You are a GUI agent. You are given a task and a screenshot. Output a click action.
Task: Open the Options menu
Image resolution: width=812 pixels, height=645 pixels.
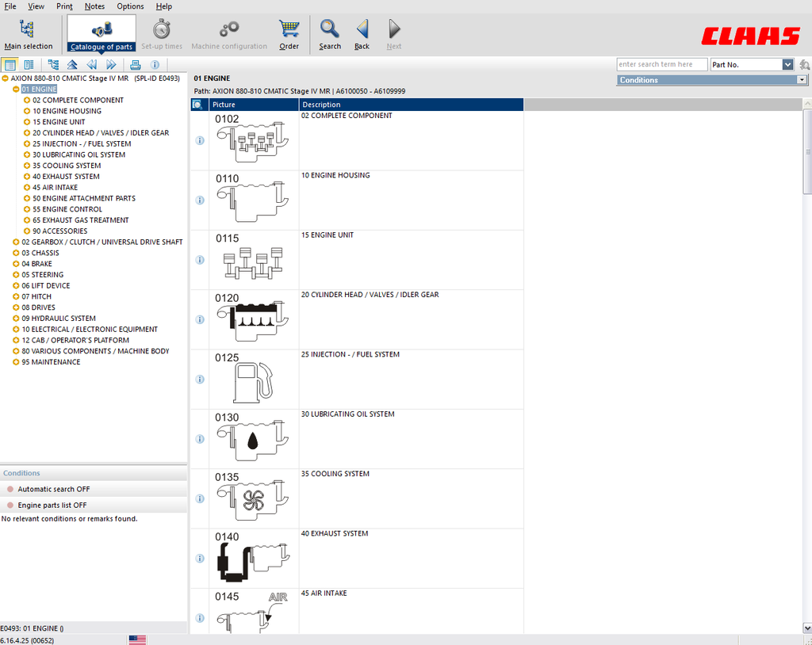130,6
